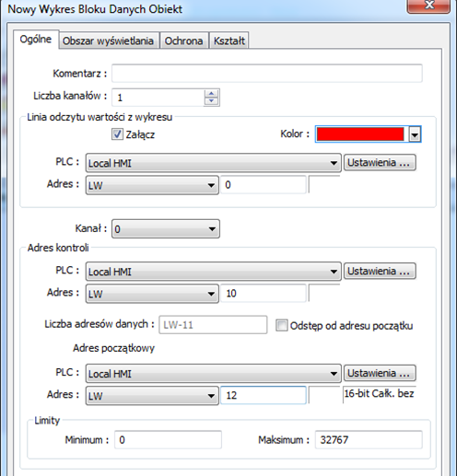
Task: Open the Kolor dropdown arrow
Action: pyautogui.click(x=415, y=134)
